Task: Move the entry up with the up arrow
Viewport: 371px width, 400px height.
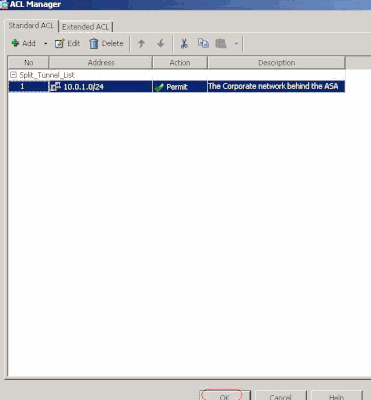Action: (141, 43)
